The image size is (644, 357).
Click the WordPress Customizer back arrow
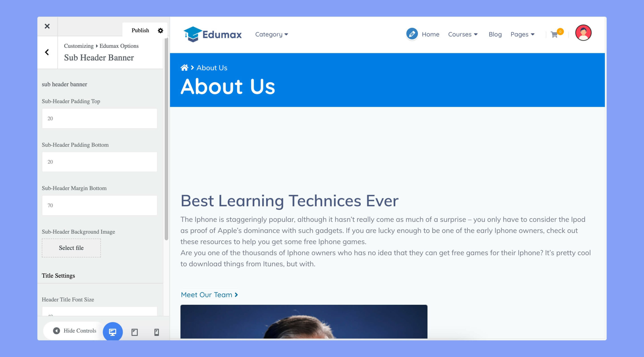(x=47, y=52)
